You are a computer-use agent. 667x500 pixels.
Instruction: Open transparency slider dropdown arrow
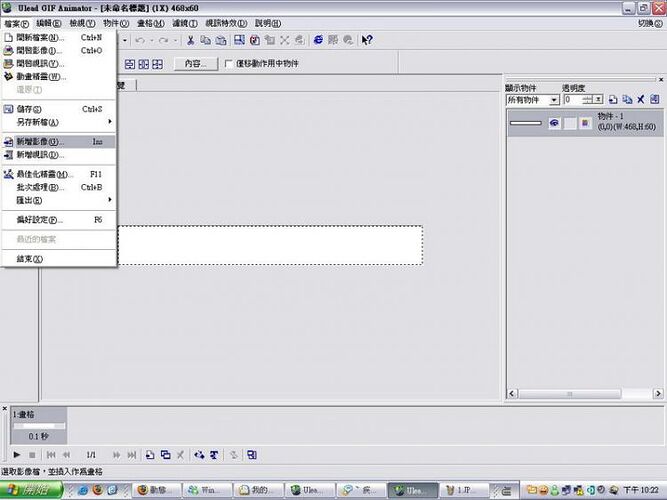pyautogui.click(x=598, y=100)
